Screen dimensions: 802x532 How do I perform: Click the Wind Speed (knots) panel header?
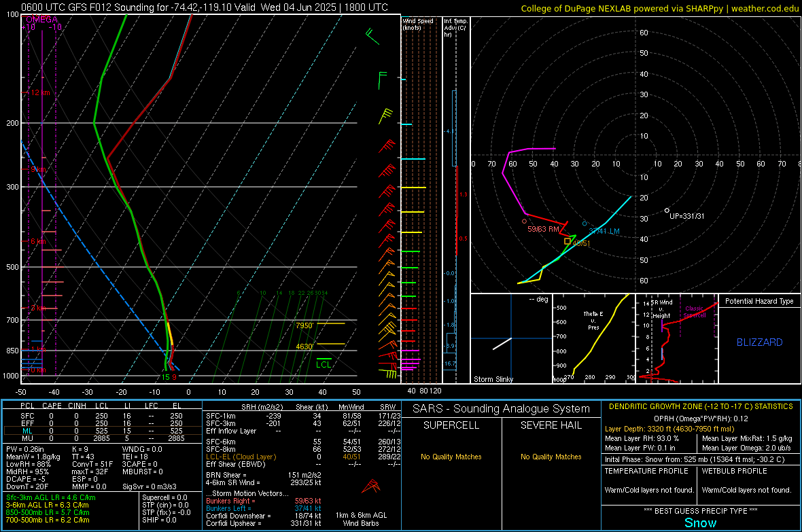418,24
